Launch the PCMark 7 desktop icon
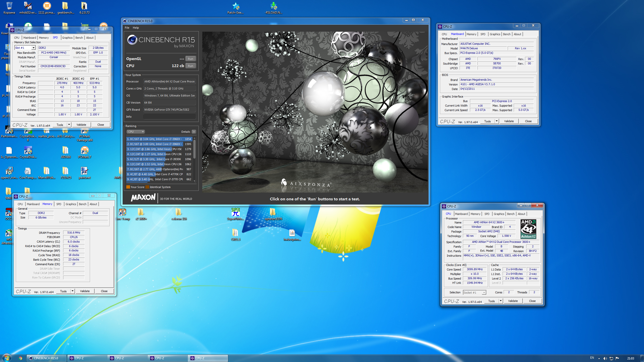 (x=85, y=152)
